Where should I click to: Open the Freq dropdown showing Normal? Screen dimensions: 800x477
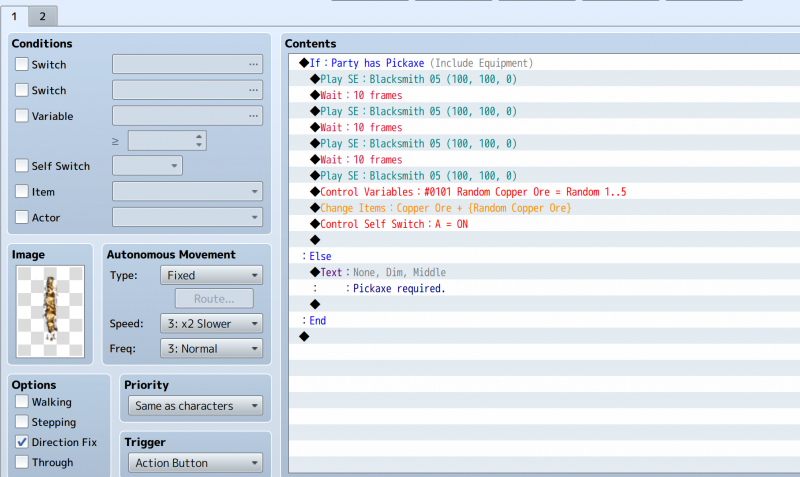point(211,348)
